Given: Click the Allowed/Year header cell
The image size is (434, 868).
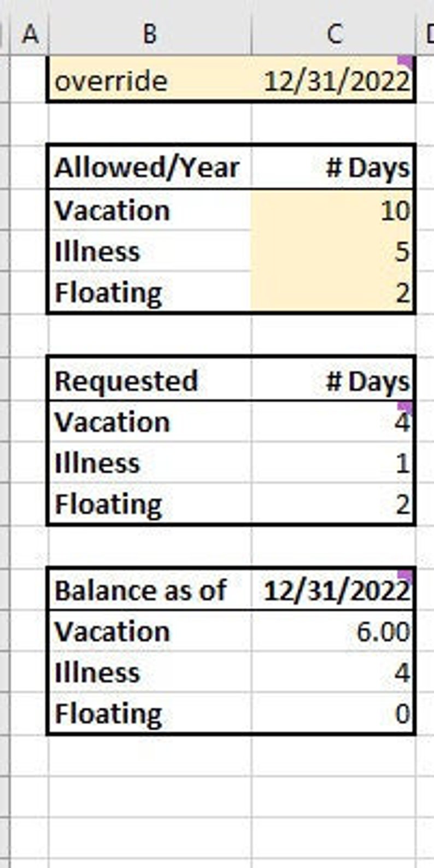Looking at the screenshot, I should [150, 167].
